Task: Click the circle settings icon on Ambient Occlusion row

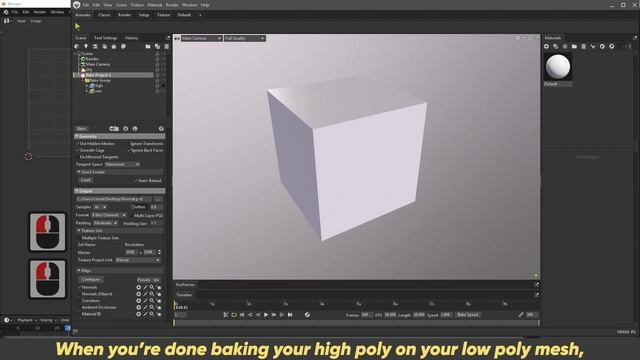Action: tap(138, 307)
